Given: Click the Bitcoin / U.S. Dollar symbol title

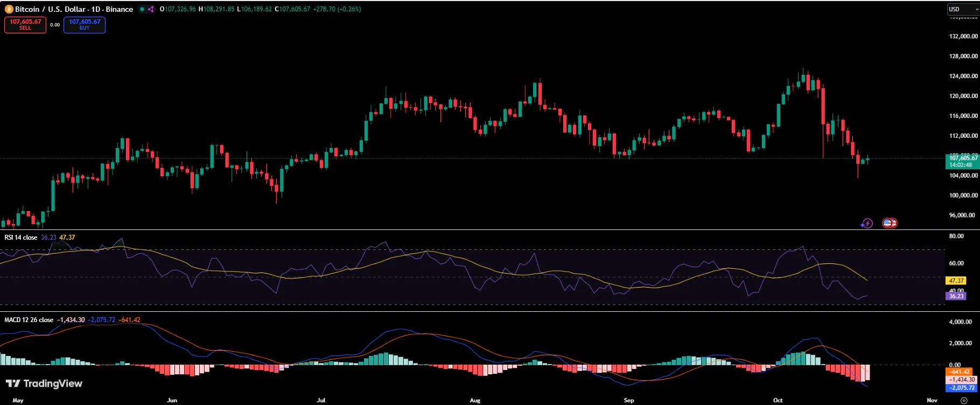Looking at the screenshot, I should [x=74, y=9].
